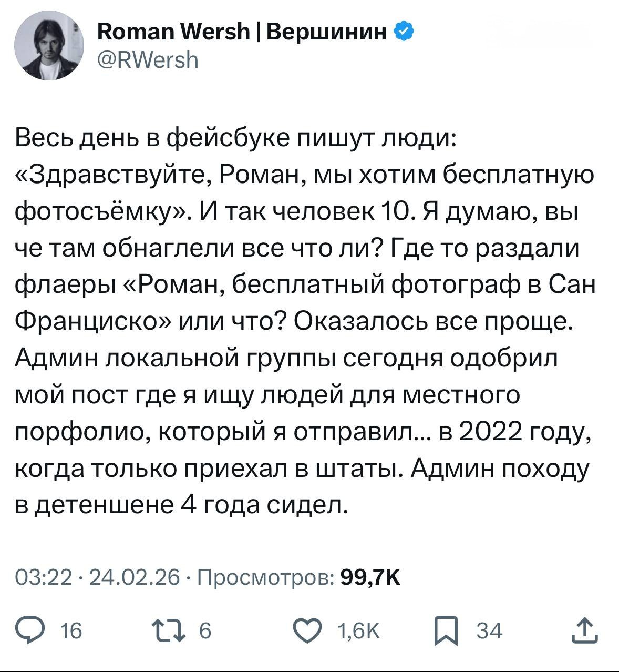
Task: Click the reply count 16
Action: point(72,630)
